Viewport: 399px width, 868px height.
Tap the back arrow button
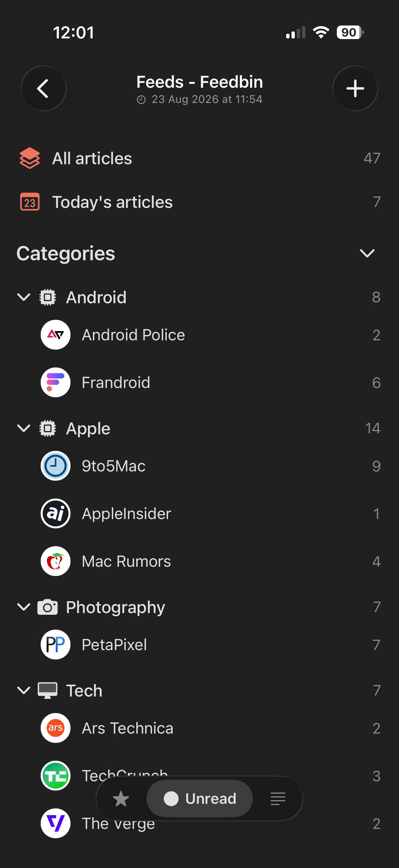point(43,88)
